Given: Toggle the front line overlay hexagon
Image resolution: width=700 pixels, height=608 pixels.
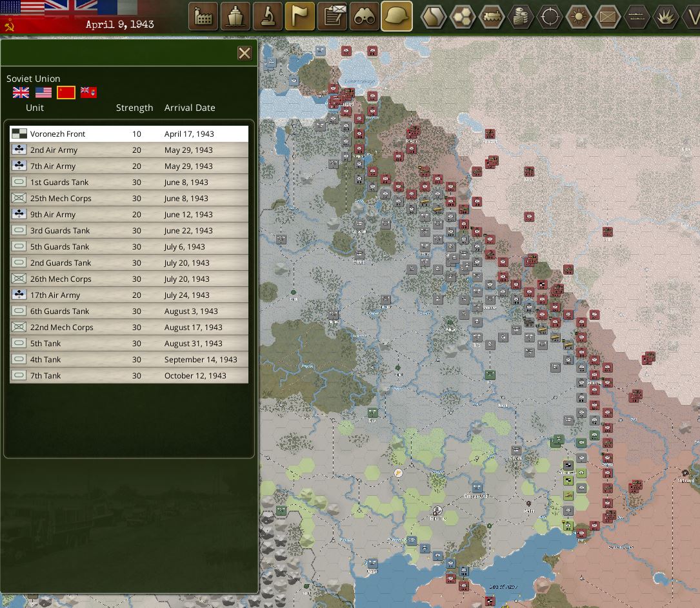Looking at the screenshot, I should (x=636, y=17).
